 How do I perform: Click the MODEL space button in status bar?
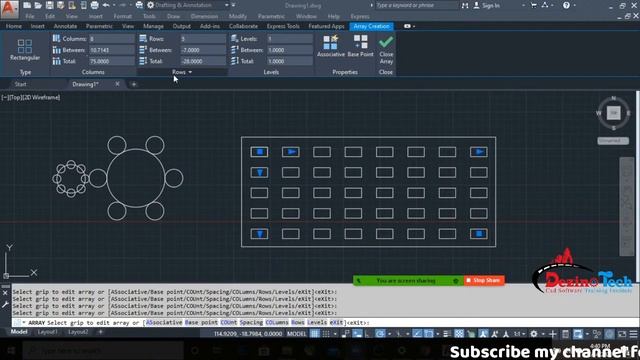coord(297,334)
